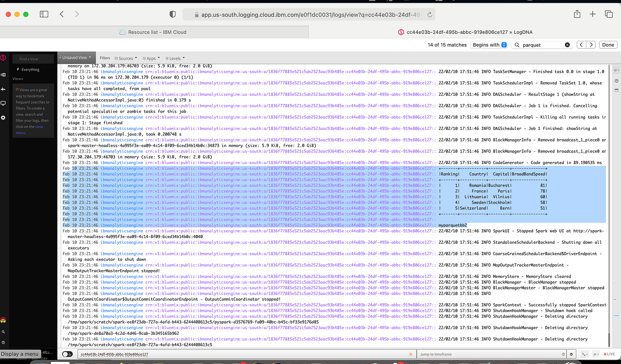Click the Jump to timeframe field
Viewport: 621px width, 364px height.
coord(492,354)
